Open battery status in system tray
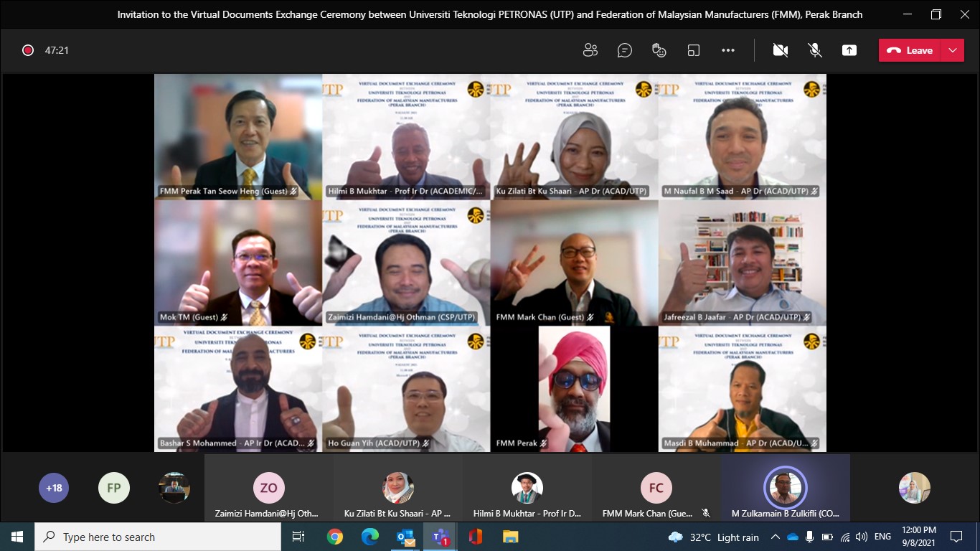 pos(827,537)
